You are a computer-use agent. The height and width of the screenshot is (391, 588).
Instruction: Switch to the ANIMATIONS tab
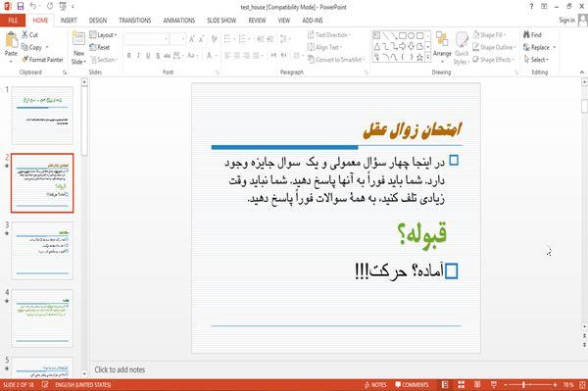tap(179, 21)
